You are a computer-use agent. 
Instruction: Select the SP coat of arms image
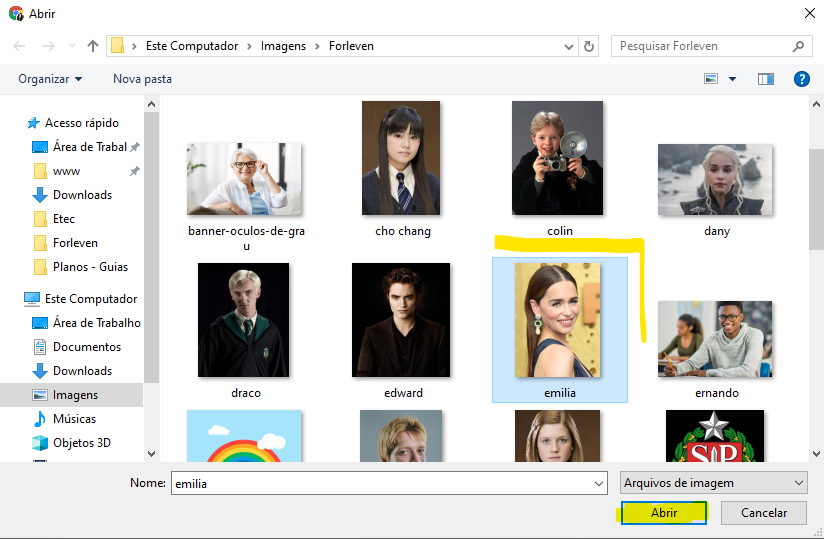pos(715,436)
